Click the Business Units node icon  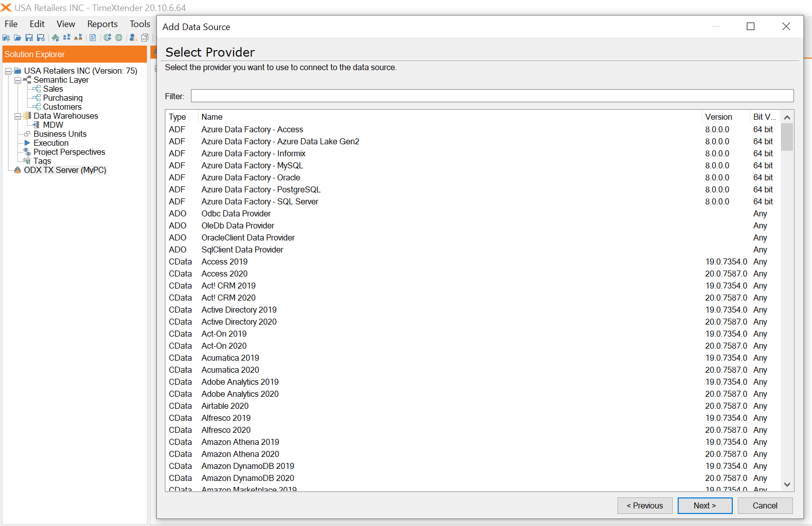27,134
